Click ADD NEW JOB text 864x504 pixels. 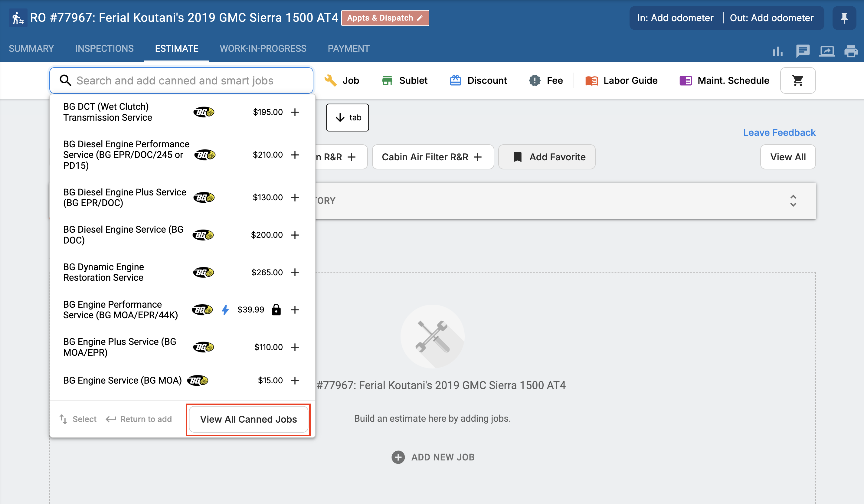coord(443,457)
